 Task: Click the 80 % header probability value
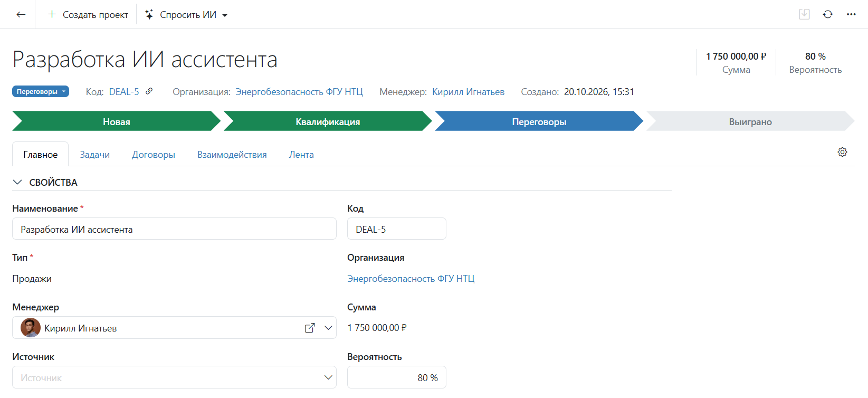(815, 56)
